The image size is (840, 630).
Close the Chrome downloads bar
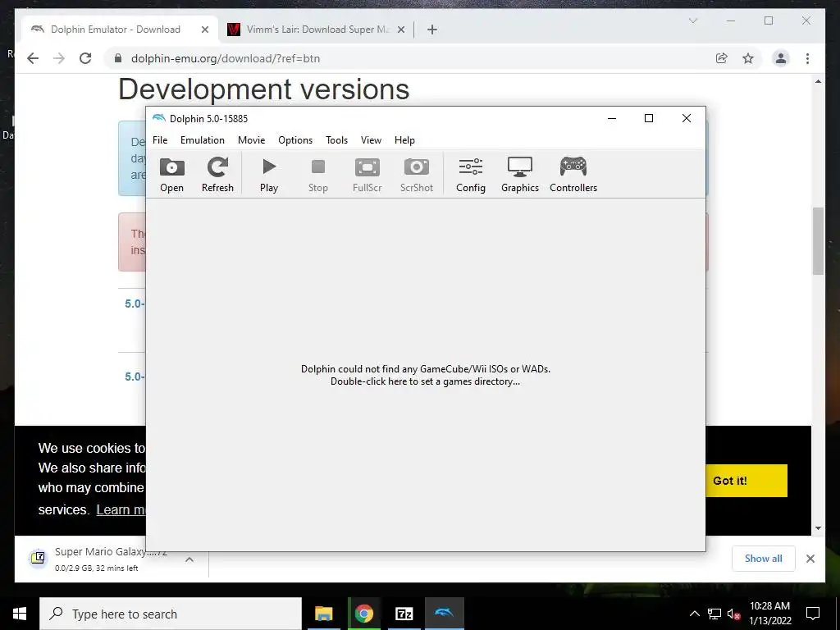pos(810,559)
